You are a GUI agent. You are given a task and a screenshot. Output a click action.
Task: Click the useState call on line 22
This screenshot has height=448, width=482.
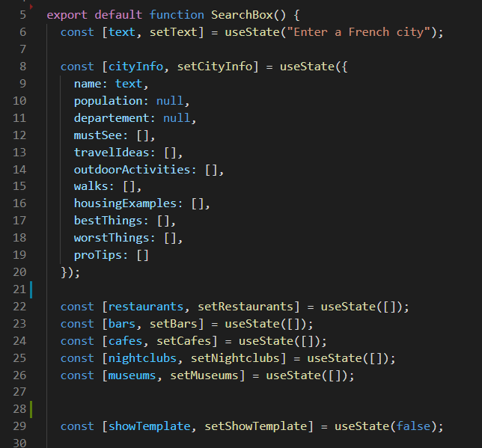[x=348, y=307]
